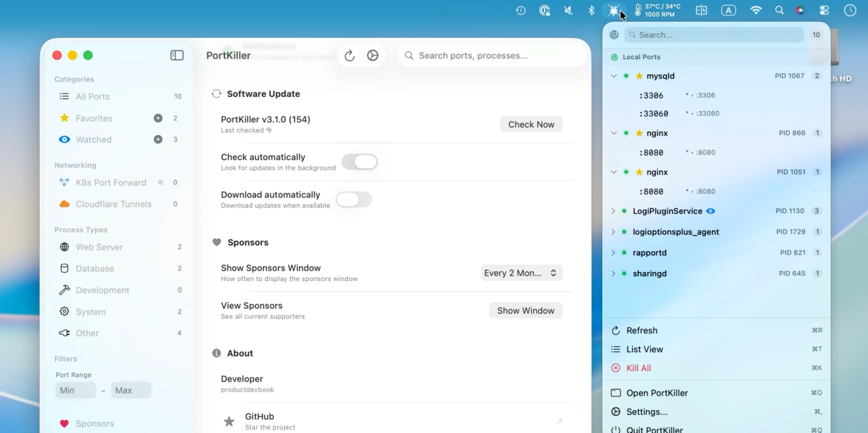Screen dimensions: 868x433
Task: Open the PortKiller menu bar bug icon
Action: pos(614,10)
